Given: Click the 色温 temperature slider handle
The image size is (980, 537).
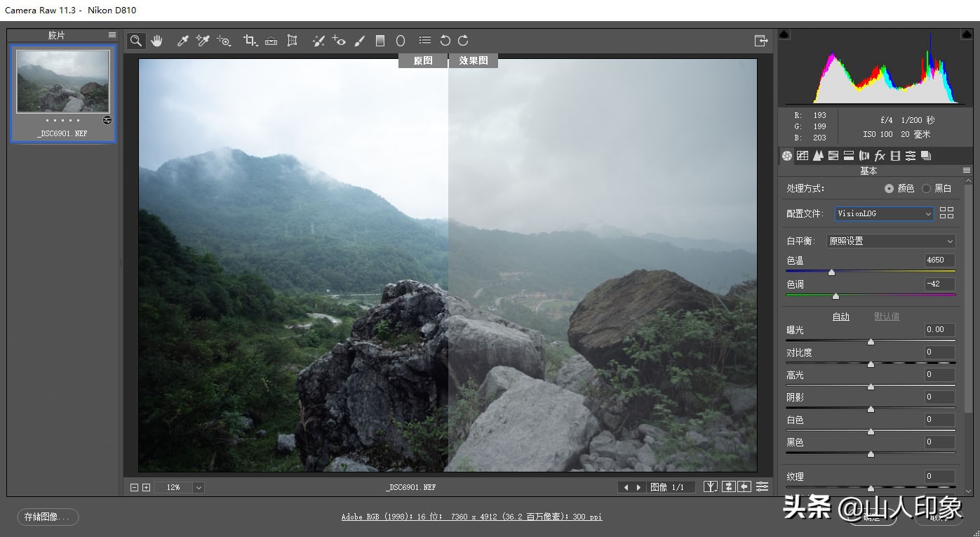Looking at the screenshot, I should (832, 272).
